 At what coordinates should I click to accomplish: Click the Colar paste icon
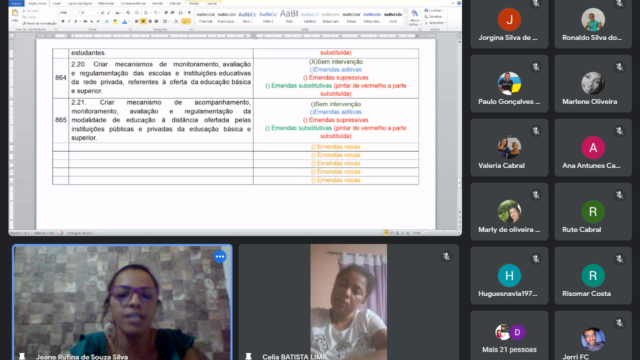click(x=15, y=15)
